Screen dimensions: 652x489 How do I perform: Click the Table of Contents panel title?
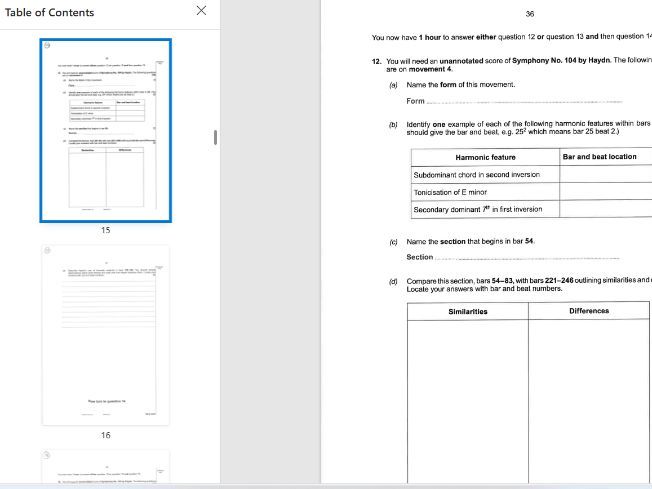[x=50, y=12]
